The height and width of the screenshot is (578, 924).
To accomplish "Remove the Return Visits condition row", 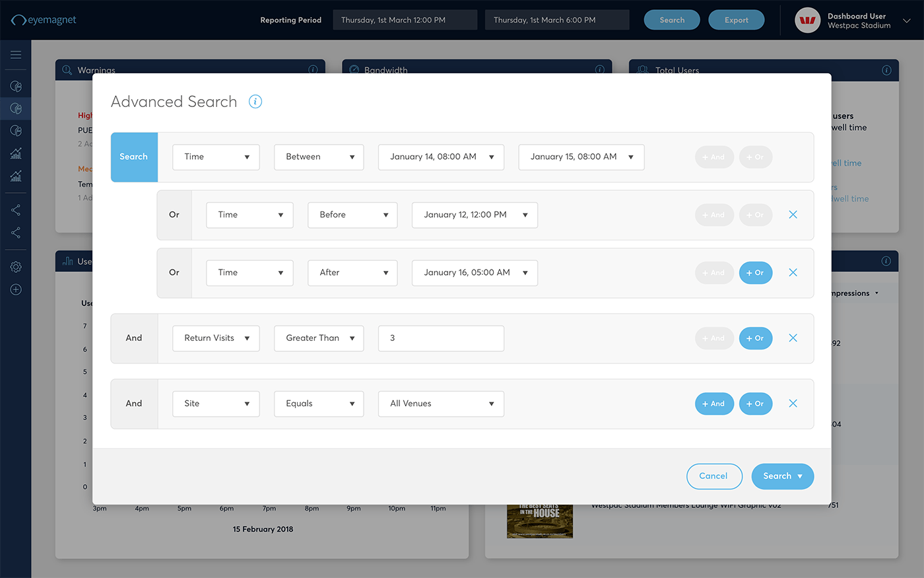I will click(x=793, y=338).
